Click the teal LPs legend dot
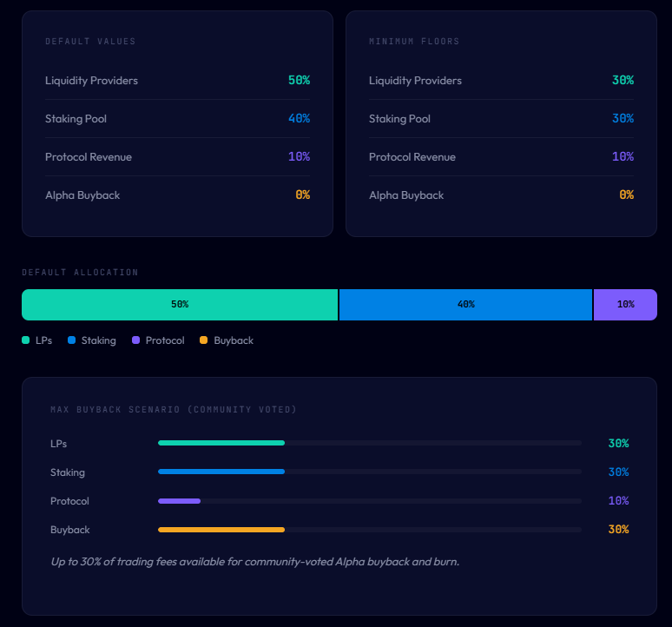 (x=26, y=340)
